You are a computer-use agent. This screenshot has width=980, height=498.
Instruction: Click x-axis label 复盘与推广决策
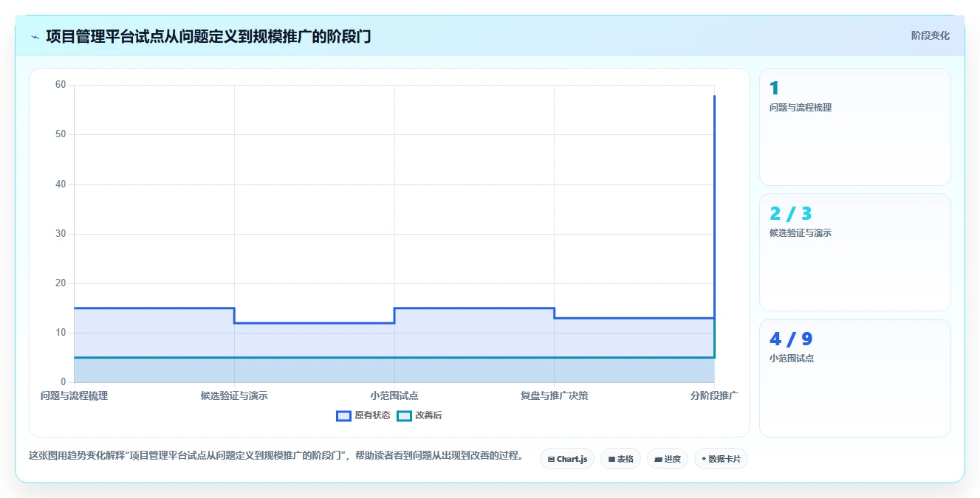pyautogui.click(x=555, y=395)
